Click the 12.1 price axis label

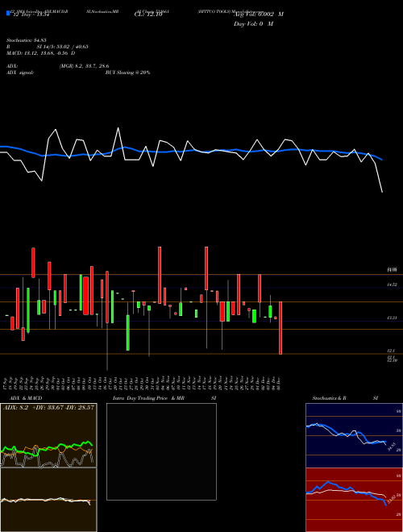[391, 351]
